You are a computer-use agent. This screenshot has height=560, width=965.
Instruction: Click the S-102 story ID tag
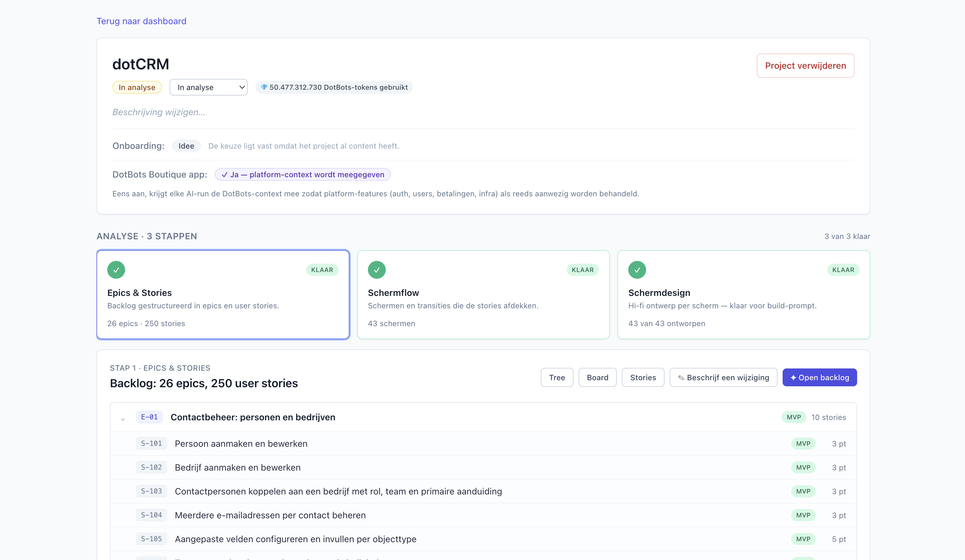click(x=151, y=467)
